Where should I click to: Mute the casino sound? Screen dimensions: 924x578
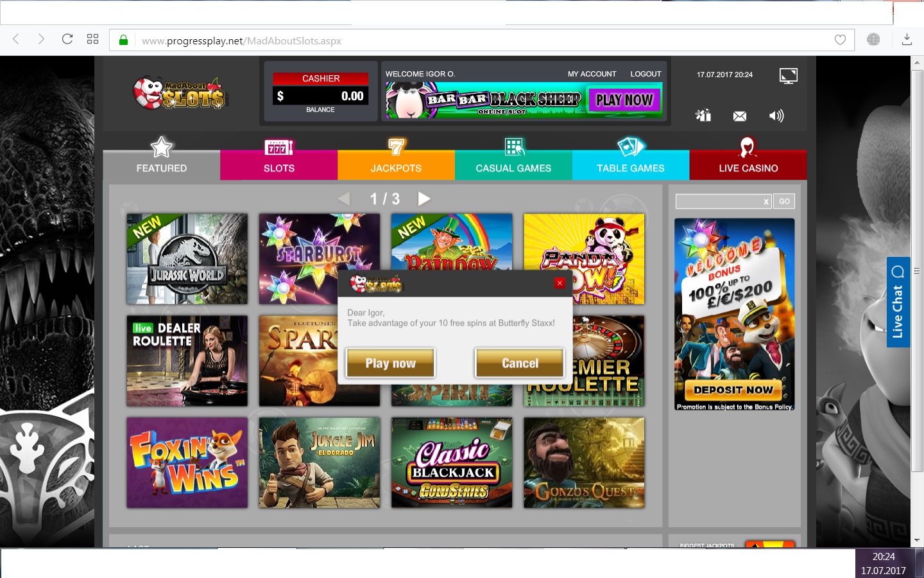(x=776, y=116)
